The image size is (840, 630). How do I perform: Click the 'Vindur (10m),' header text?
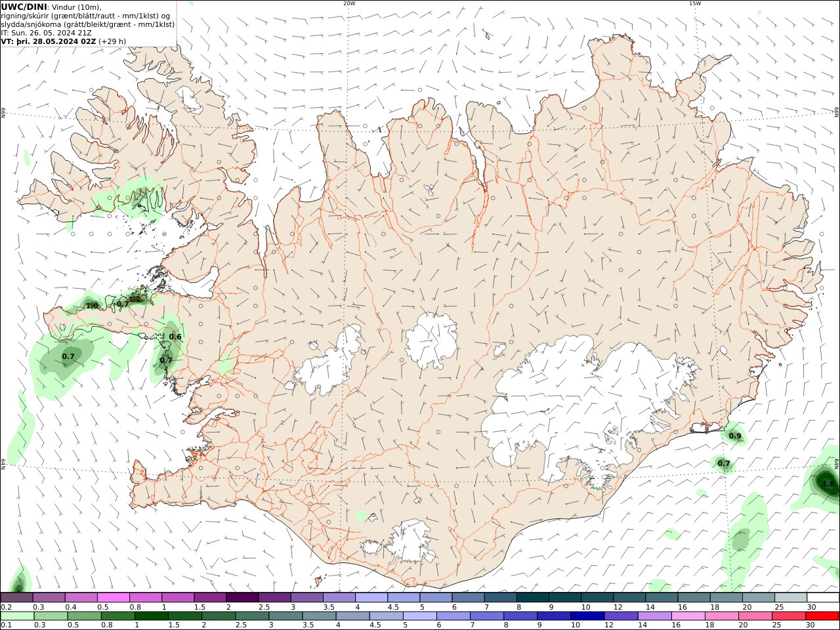click(76, 7)
